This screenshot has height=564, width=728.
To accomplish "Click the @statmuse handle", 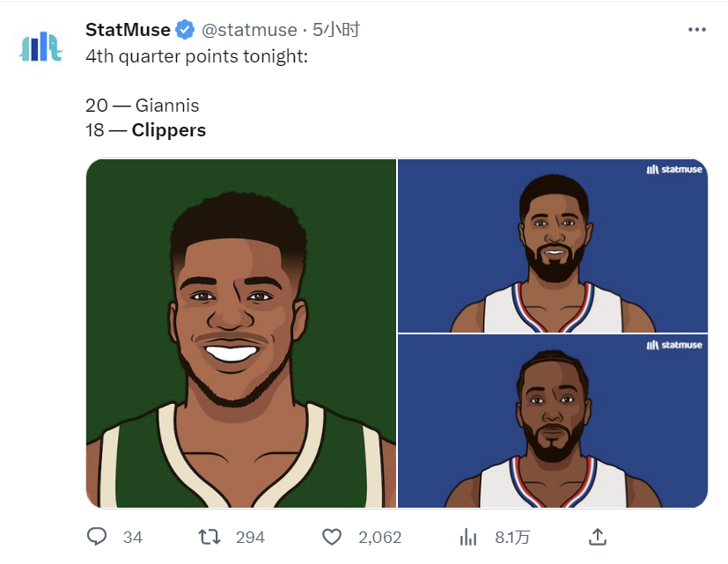I will (251, 30).
